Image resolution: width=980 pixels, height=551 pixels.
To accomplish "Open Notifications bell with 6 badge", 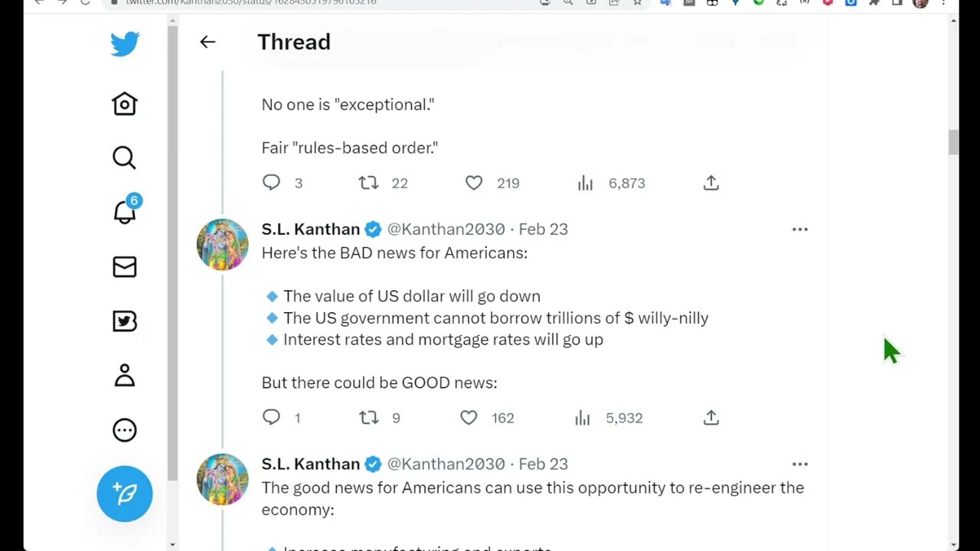I will coord(125,212).
